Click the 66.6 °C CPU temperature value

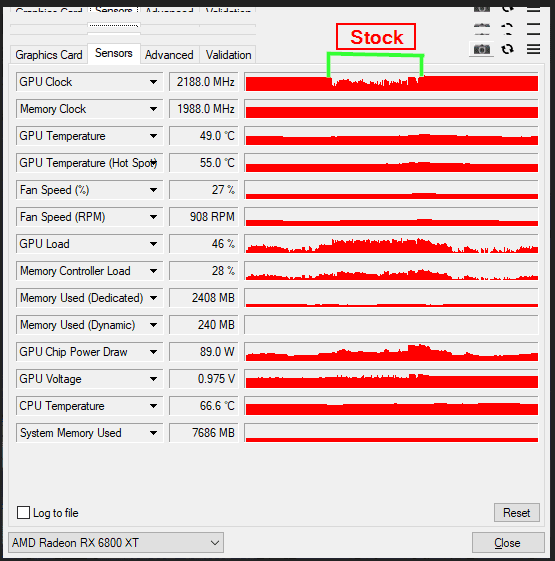[x=204, y=406]
